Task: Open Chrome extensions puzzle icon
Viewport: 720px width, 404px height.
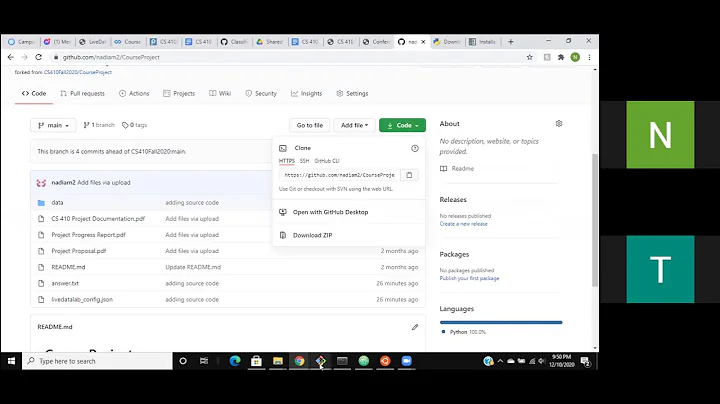Action: click(561, 57)
